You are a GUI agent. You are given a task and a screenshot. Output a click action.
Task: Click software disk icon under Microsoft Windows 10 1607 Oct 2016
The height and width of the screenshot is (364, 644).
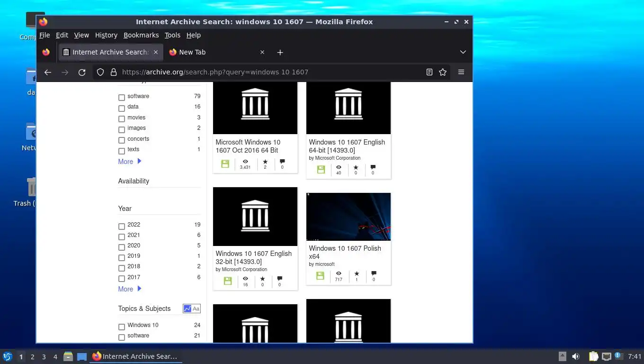coord(225,164)
